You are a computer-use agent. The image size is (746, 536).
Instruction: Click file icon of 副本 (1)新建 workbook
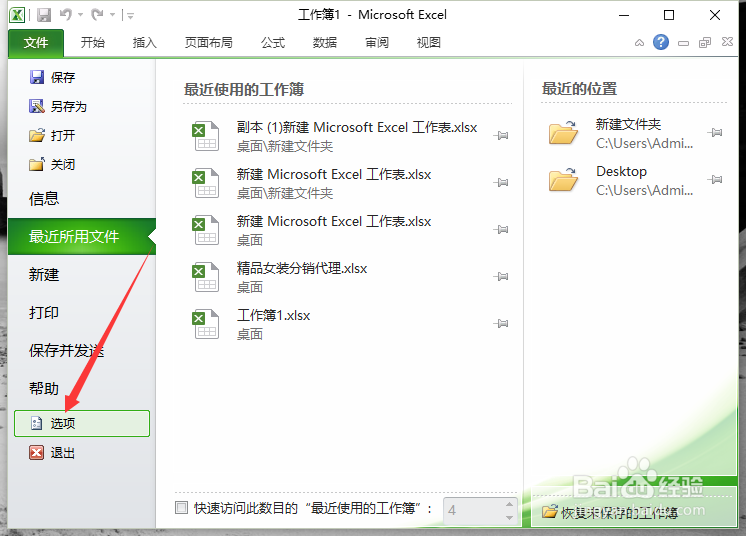pyautogui.click(x=206, y=136)
